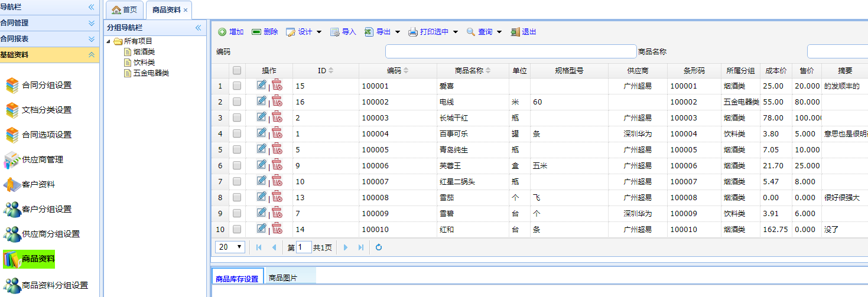Check the box for row 爱喜
The width and height of the screenshot is (868, 297).
237,86
